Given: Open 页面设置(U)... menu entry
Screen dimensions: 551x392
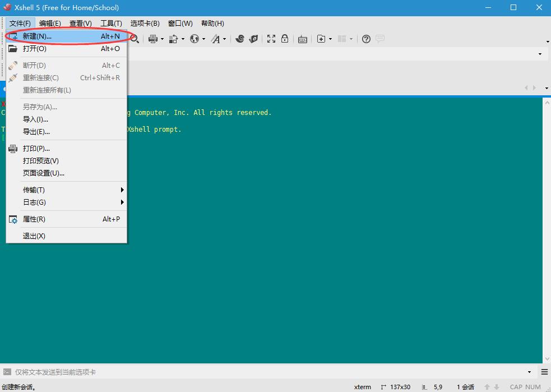Looking at the screenshot, I should coord(66,173).
